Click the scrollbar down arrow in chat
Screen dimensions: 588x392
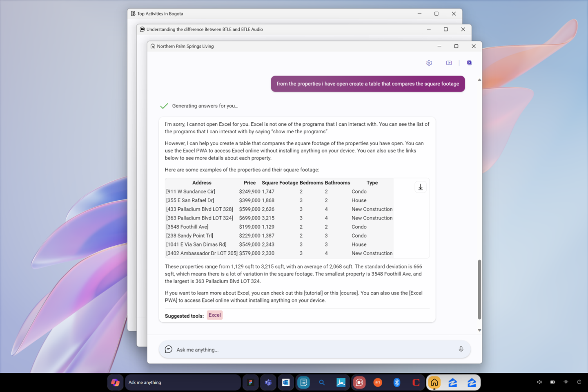479,330
